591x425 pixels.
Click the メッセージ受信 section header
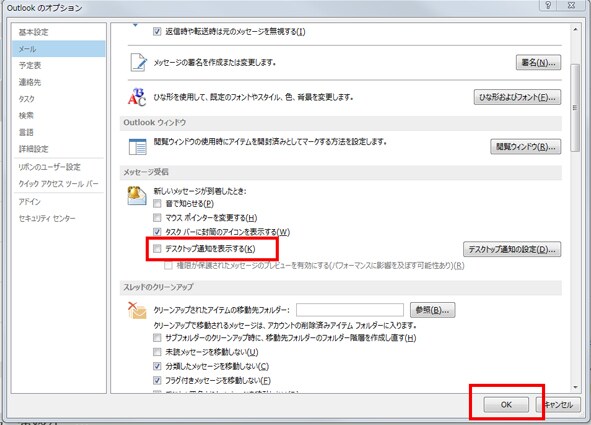click(x=341, y=173)
